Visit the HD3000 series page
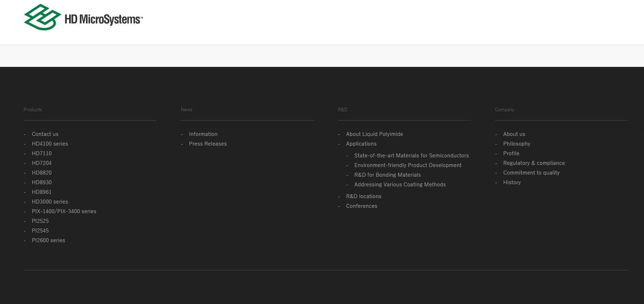Viewport: 644px width, 304px height. click(x=50, y=202)
